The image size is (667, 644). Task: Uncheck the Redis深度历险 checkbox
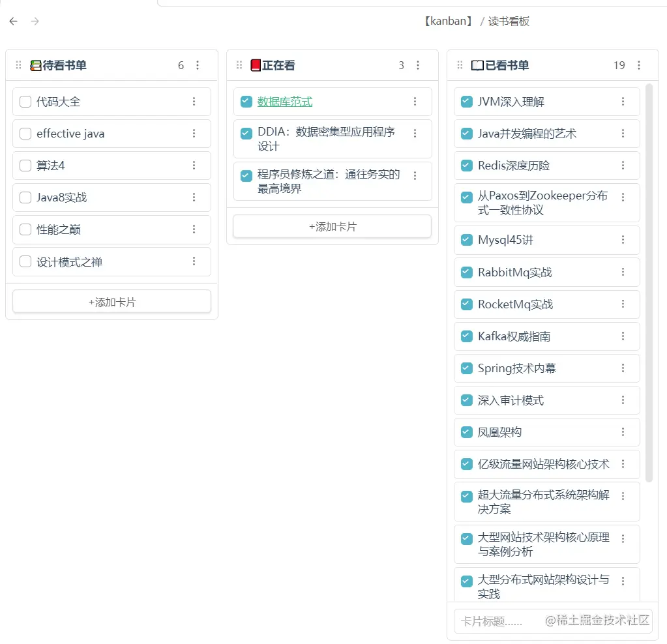467,166
